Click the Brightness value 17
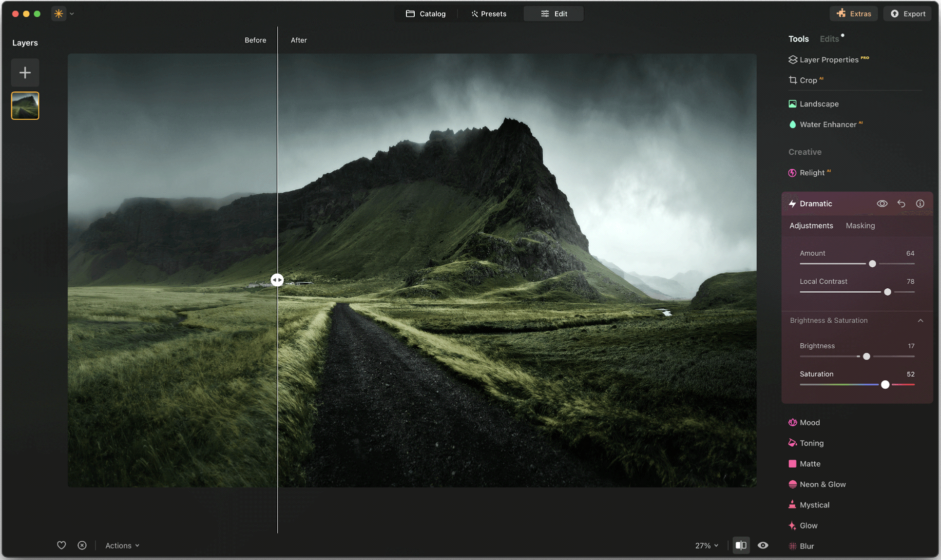Image resolution: width=941 pixels, height=560 pixels. coord(911,346)
